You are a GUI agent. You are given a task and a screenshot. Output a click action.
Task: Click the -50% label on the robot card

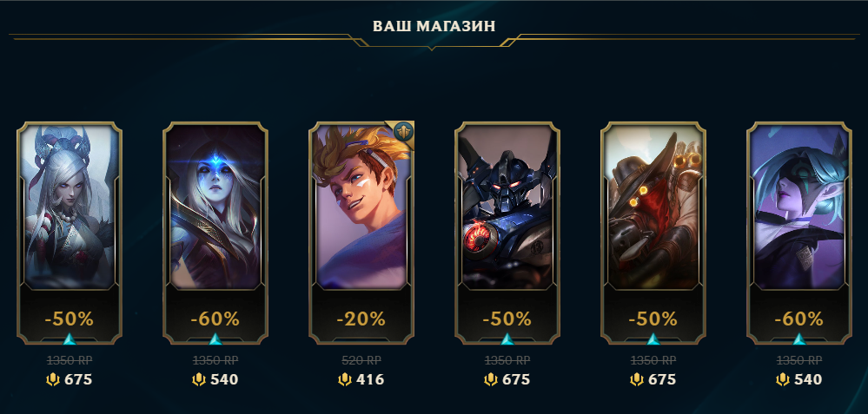click(x=507, y=319)
